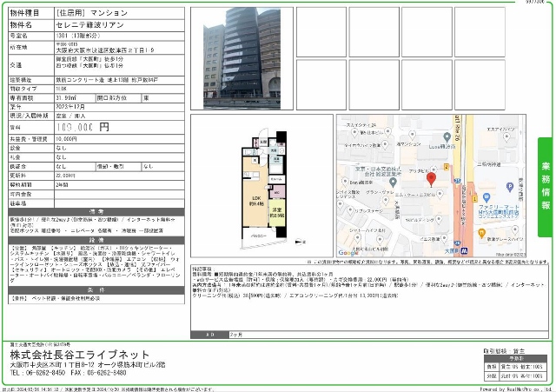Click the north compass arrow under the floor plan
The height and width of the screenshot is (392, 556).
point(300,242)
